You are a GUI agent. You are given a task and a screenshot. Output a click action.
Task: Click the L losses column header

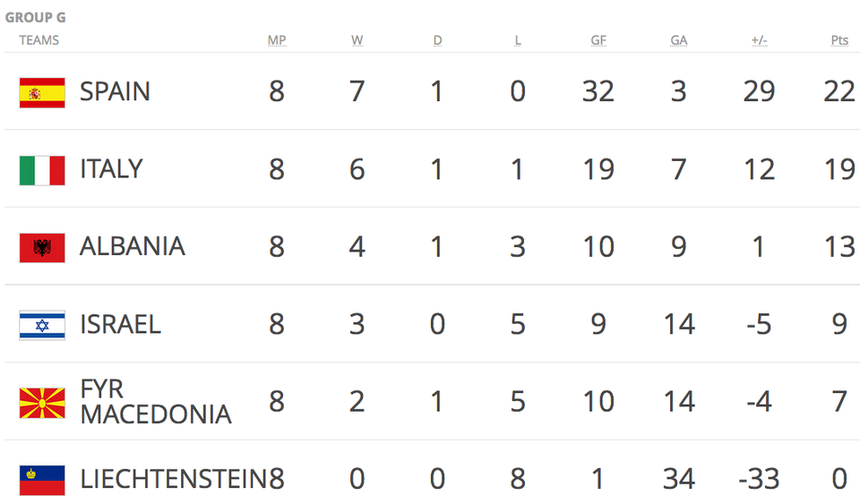pos(518,40)
